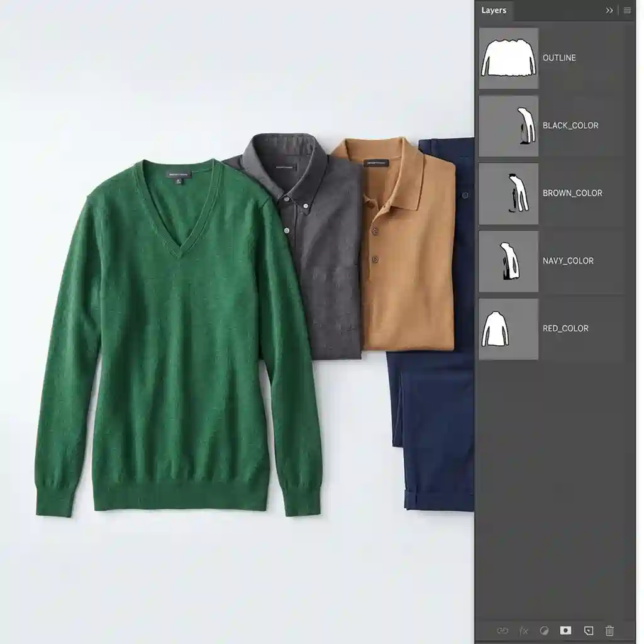The width and height of the screenshot is (644, 644).
Task: Click the link layers icon
Action: tap(502, 630)
